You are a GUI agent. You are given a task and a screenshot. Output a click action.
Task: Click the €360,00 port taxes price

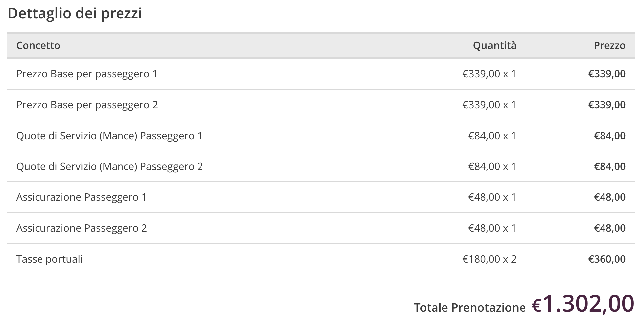(x=607, y=259)
